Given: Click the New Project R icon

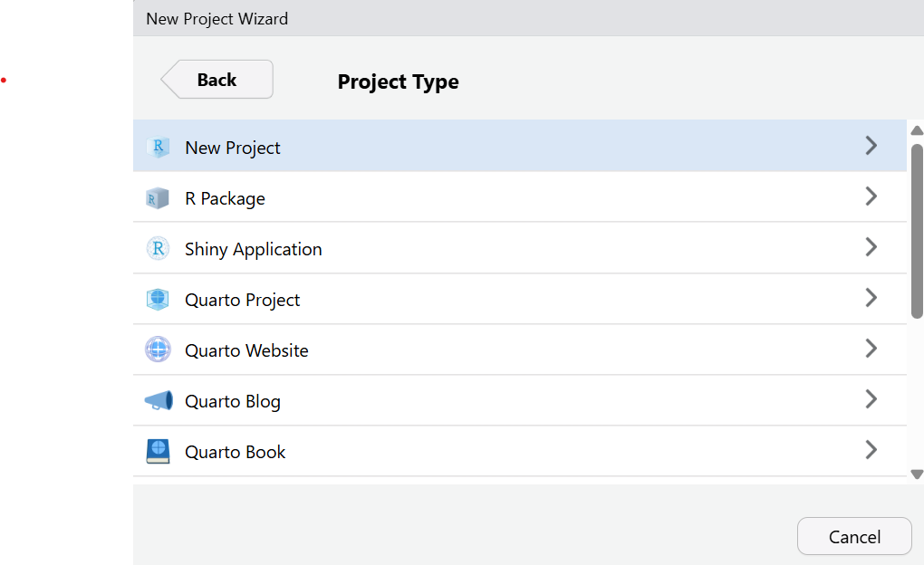Looking at the screenshot, I should [x=158, y=147].
